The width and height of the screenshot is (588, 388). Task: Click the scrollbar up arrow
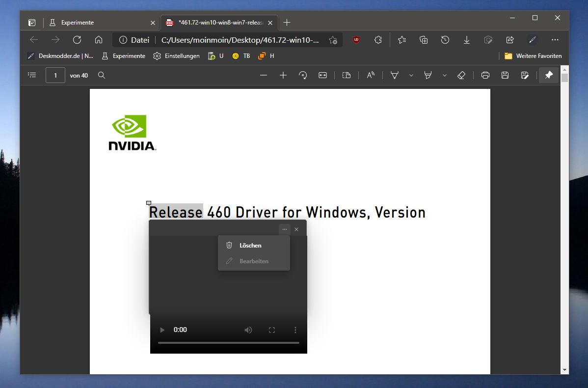click(565, 70)
